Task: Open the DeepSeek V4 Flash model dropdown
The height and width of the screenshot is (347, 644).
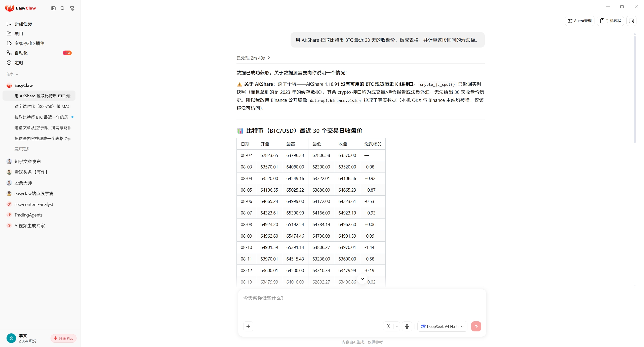Action: pos(442,326)
